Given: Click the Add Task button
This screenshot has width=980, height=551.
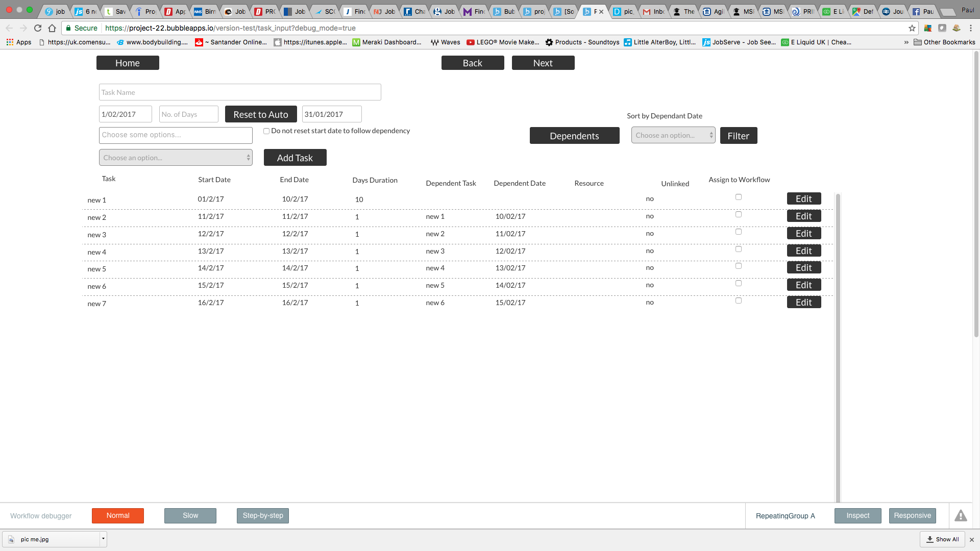Looking at the screenshot, I should coord(295,158).
